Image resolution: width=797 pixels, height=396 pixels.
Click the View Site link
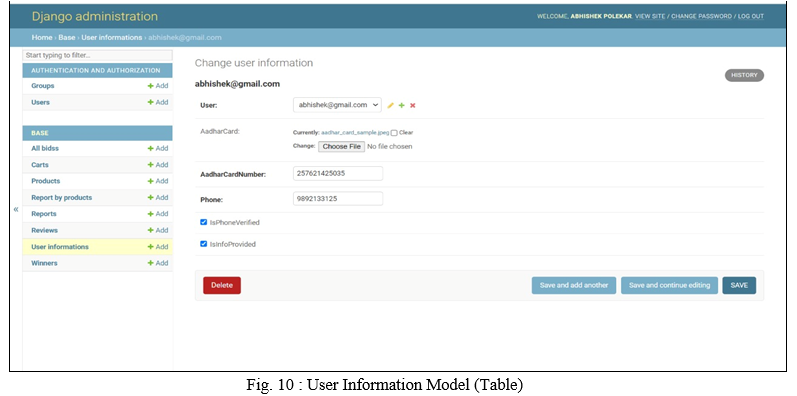click(650, 16)
